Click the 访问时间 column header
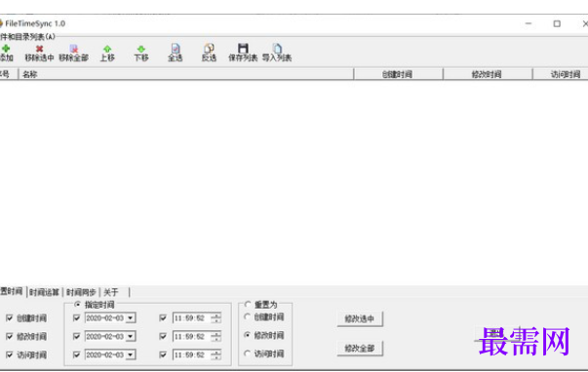The height and width of the screenshot is (372, 588). click(x=561, y=74)
